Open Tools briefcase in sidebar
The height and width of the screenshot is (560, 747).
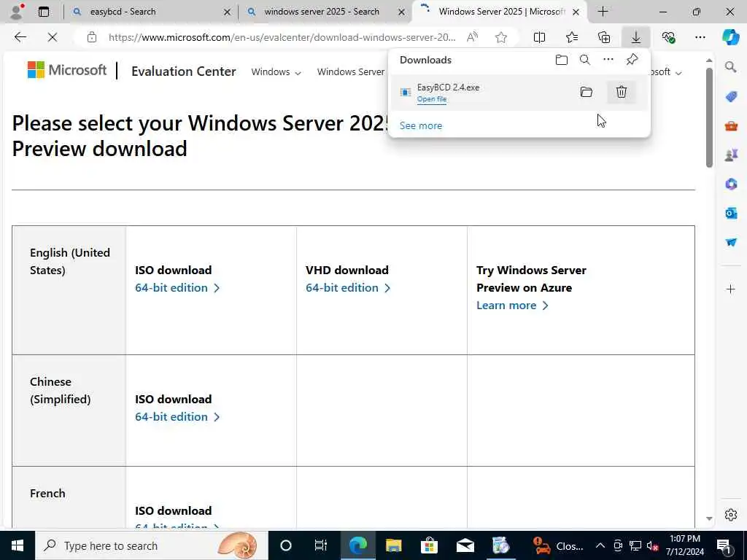tap(731, 126)
